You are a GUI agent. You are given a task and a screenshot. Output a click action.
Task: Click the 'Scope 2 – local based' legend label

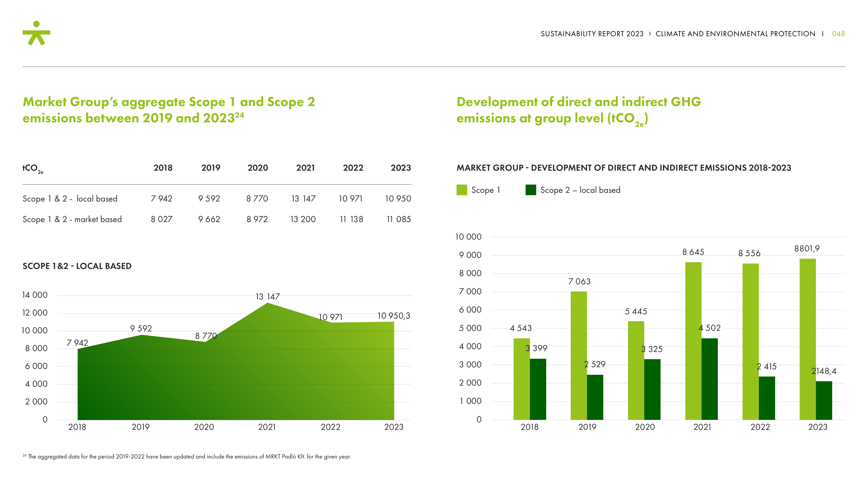point(580,190)
